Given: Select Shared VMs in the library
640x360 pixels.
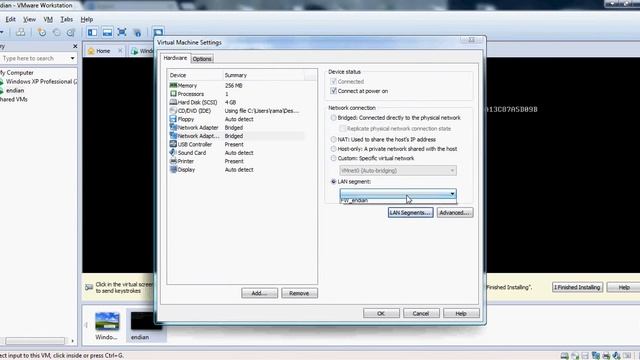Looking at the screenshot, I should 13,99.
